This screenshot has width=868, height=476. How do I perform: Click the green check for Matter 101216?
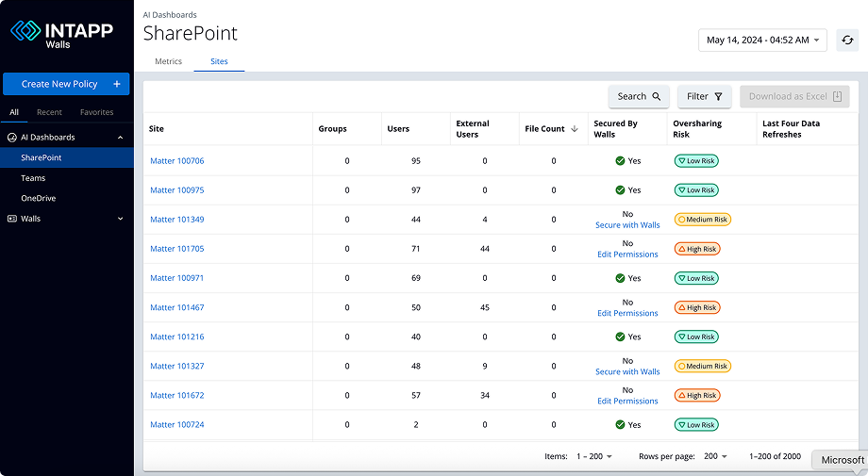tap(620, 336)
